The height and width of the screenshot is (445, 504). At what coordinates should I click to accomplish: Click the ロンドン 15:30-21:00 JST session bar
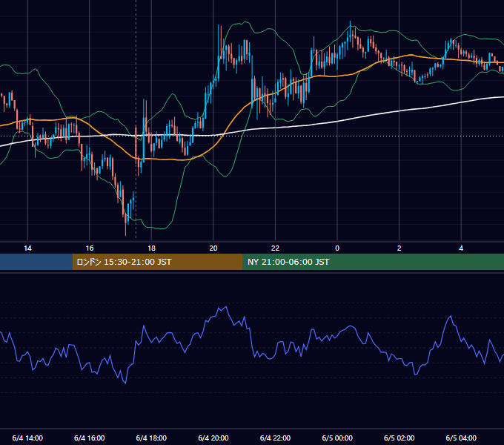click(x=157, y=262)
